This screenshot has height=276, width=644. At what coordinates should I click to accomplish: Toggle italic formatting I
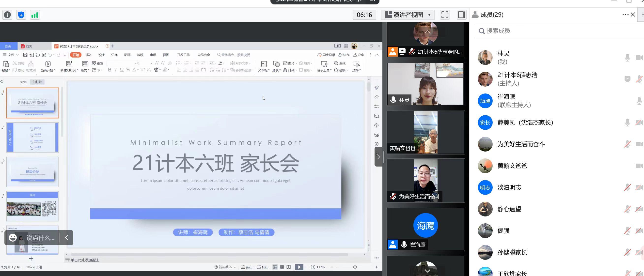[x=115, y=70]
